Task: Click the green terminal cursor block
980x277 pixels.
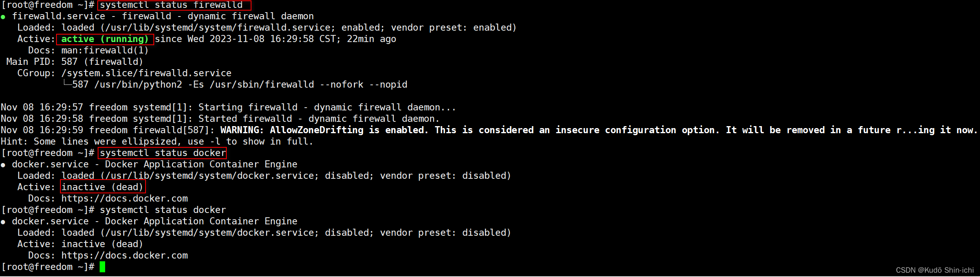Action: (102, 267)
